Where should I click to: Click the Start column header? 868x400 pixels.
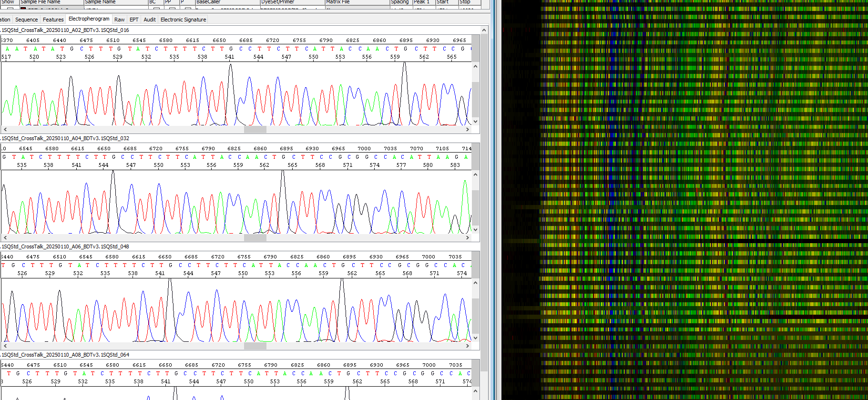click(447, 2)
